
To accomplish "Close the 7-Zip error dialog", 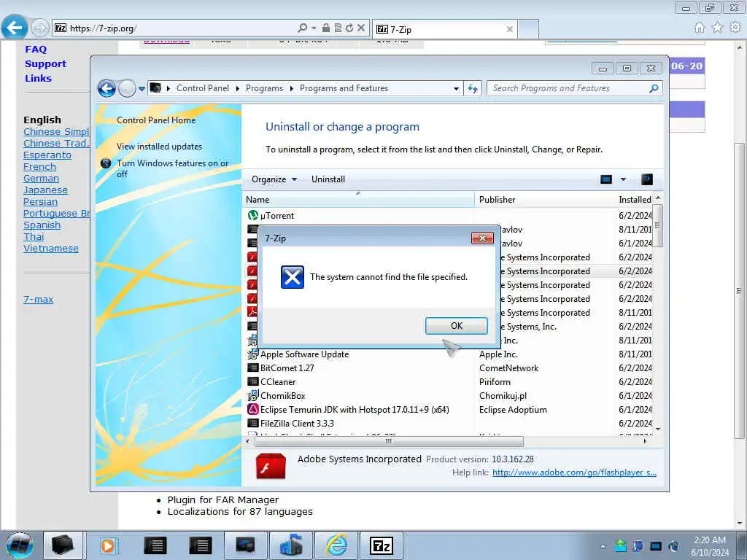I will point(482,238).
